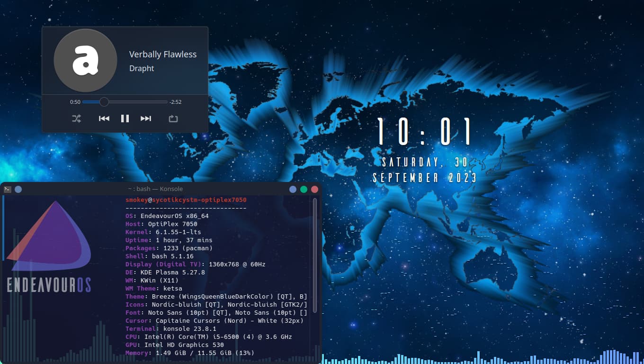This screenshot has height=364, width=644.
Task: Click the album art placeholder icon
Action: [85, 60]
